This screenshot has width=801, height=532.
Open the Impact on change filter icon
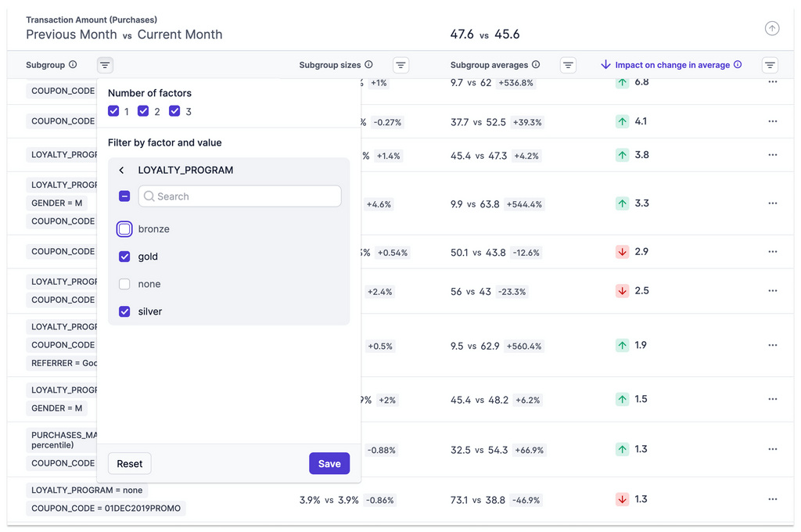click(770, 66)
